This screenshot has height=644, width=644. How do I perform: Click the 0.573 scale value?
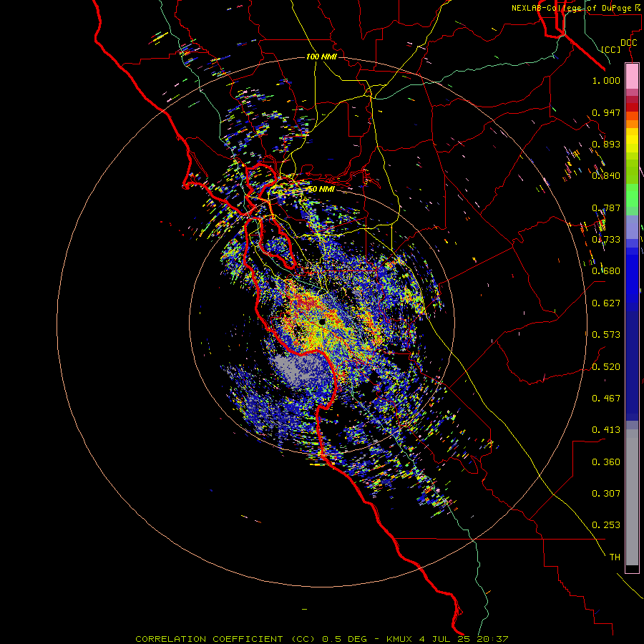(x=606, y=335)
